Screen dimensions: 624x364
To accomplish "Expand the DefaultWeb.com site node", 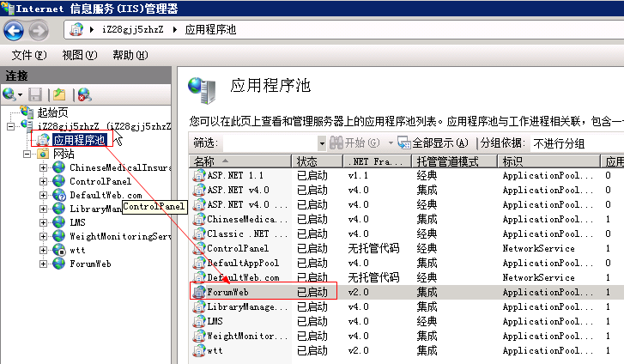I will click(x=43, y=195).
